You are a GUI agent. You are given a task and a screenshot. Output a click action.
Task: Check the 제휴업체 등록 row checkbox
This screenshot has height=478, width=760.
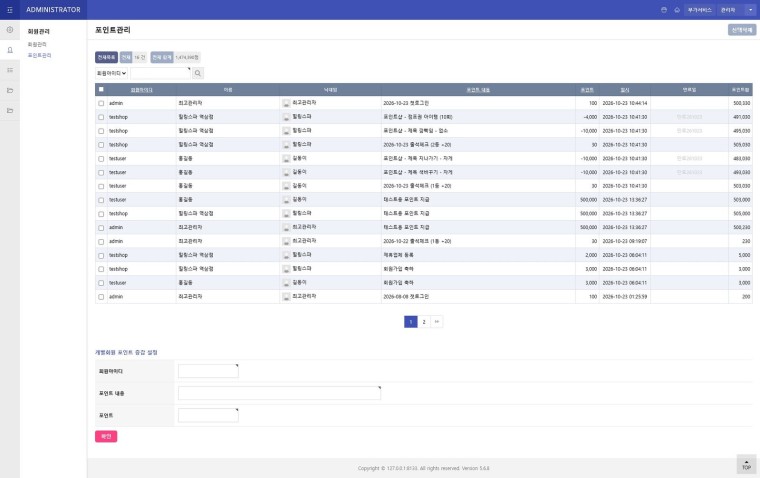point(101,255)
